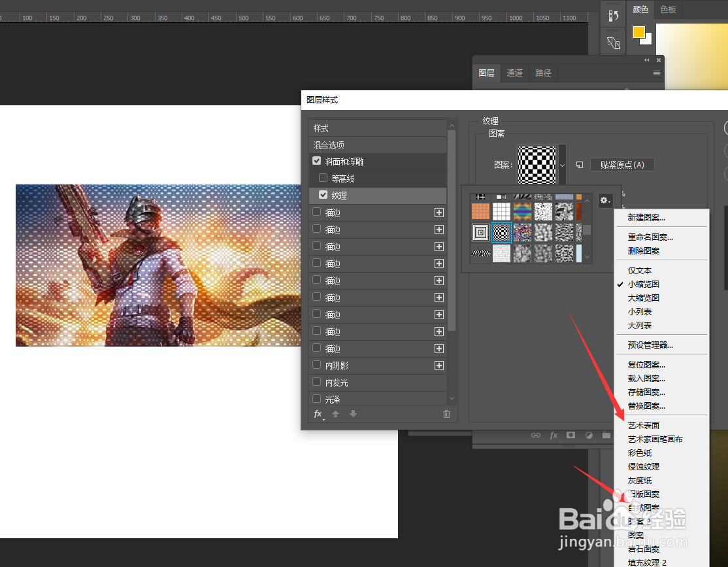Click the fx icon at Layers panel bottom

tap(554, 436)
